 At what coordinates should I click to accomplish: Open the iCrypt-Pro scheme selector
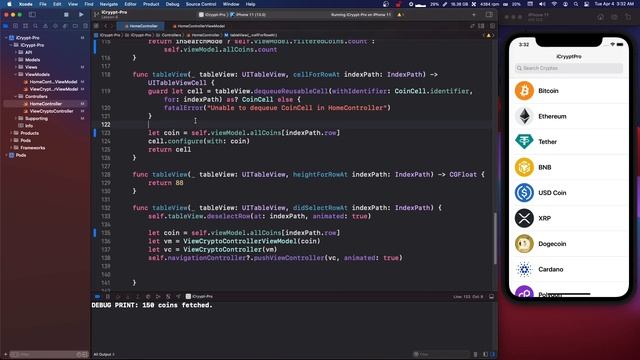pos(212,15)
